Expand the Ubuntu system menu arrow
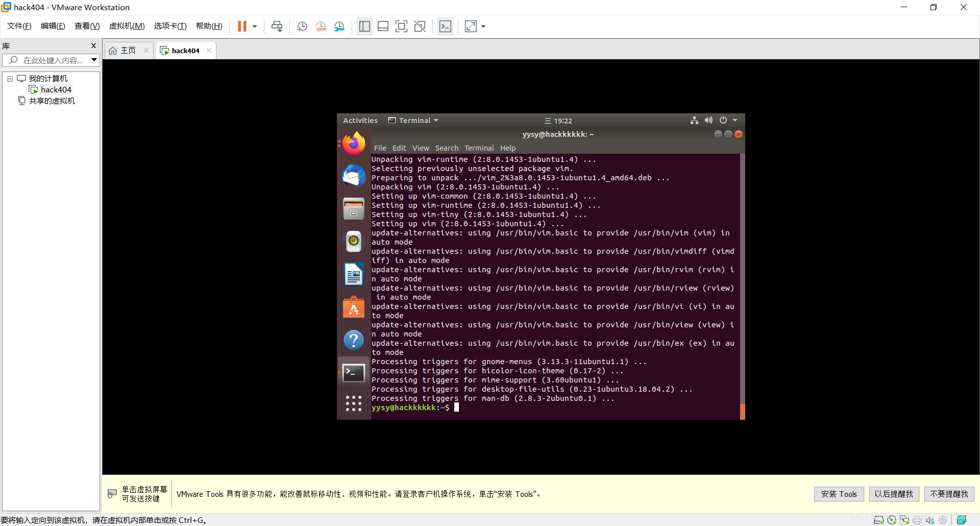Image resolution: width=980 pixels, height=526 pixels. [735, 121]
